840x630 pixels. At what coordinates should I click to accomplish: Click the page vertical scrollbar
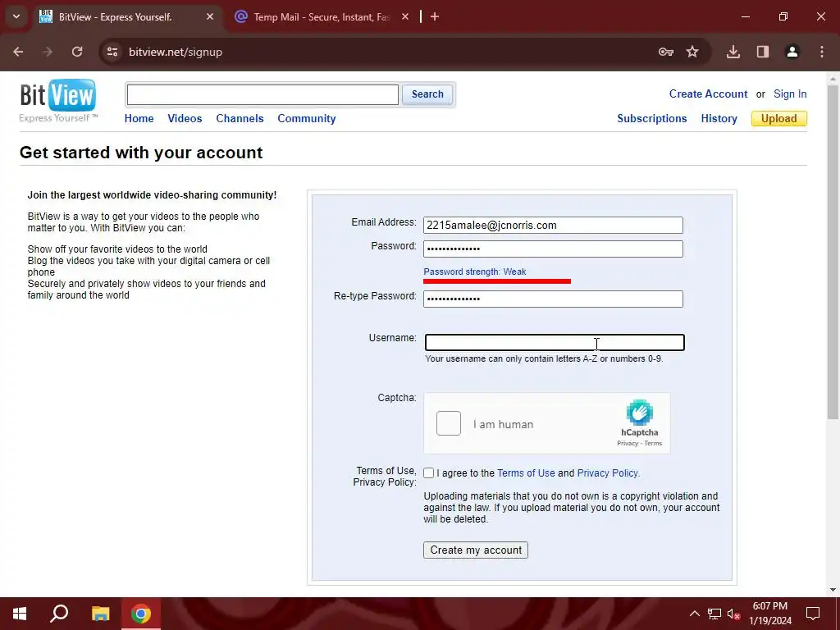833,252
